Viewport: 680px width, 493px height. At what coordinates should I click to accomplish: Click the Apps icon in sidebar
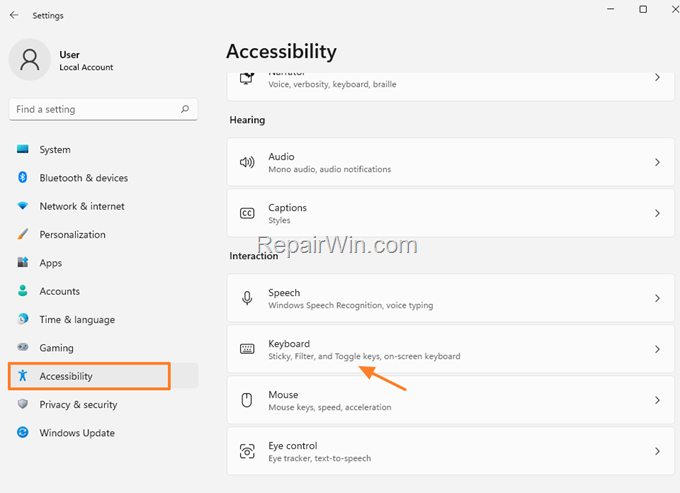click(x=23, y=262)
